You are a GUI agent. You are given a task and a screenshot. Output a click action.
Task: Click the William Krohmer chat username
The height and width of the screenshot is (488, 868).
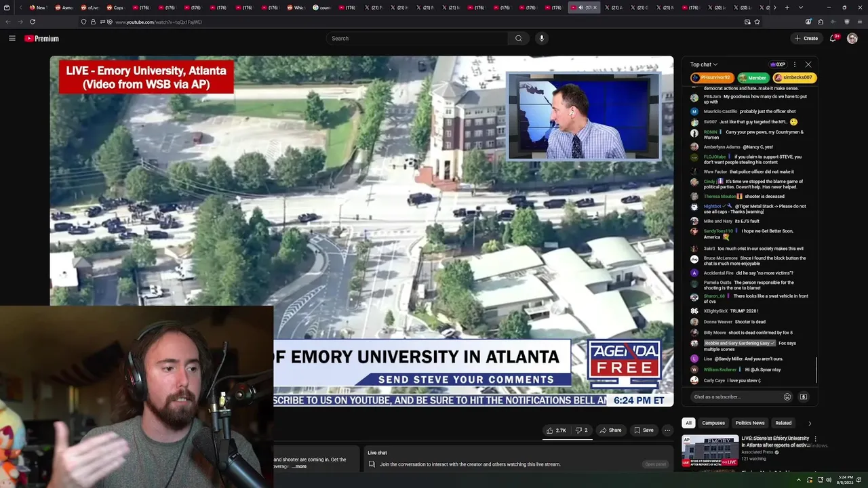point(720,370)
